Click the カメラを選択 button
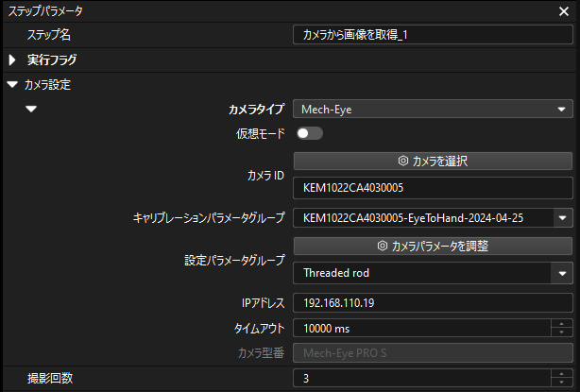The width and height of the screenshot is (580, 392). 433,162
